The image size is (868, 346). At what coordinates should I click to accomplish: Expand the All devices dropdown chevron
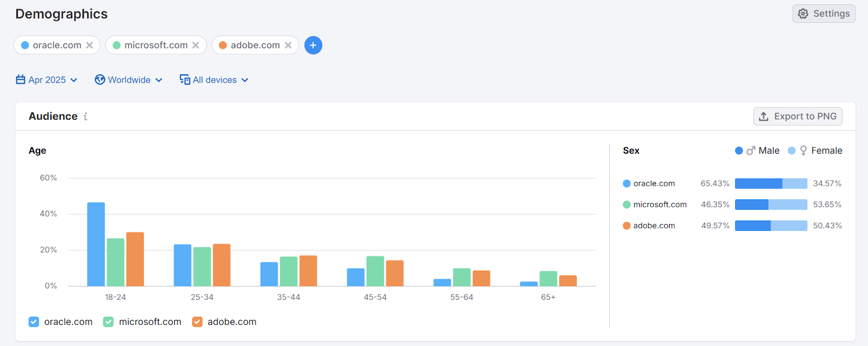tap(245, 80)
